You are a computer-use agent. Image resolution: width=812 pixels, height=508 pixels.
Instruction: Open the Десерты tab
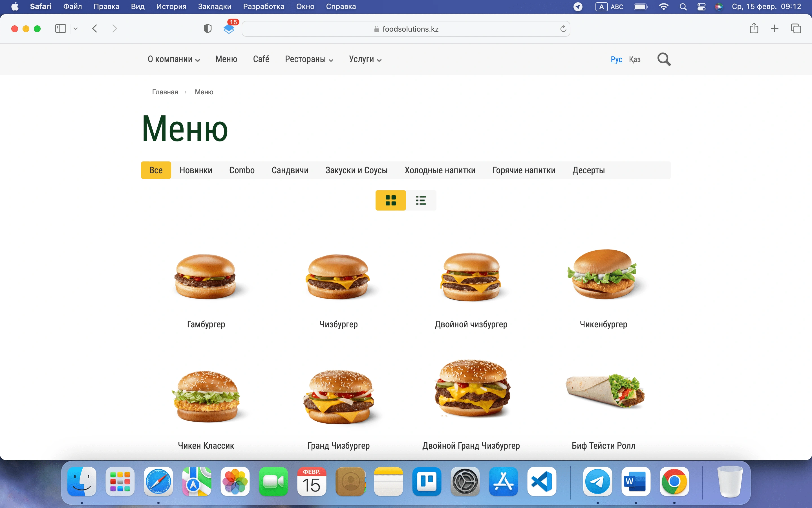588,170
